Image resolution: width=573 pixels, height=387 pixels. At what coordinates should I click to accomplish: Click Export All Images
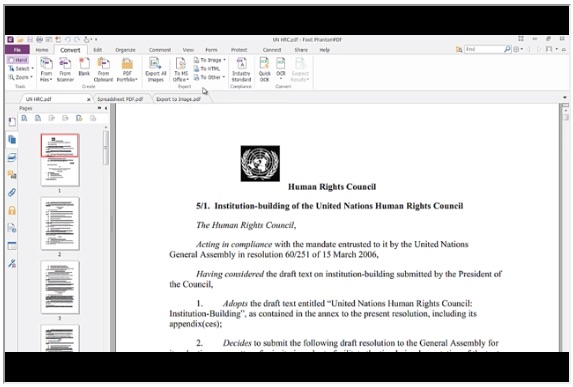coord(156,69)
